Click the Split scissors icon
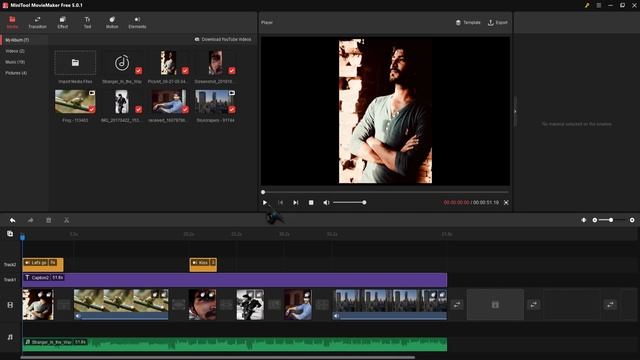The width and height of the screenshot is (640, 360). tap(67, 220)
